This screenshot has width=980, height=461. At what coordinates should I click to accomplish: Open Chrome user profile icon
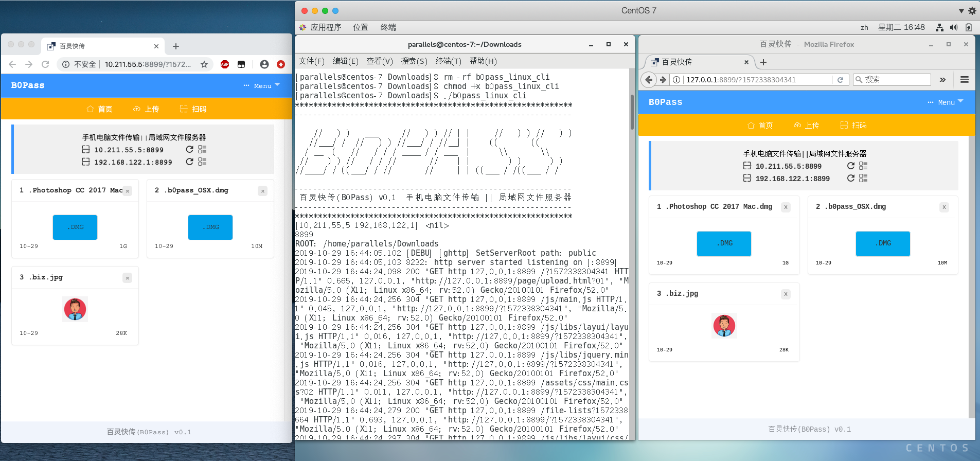point(264,64)
